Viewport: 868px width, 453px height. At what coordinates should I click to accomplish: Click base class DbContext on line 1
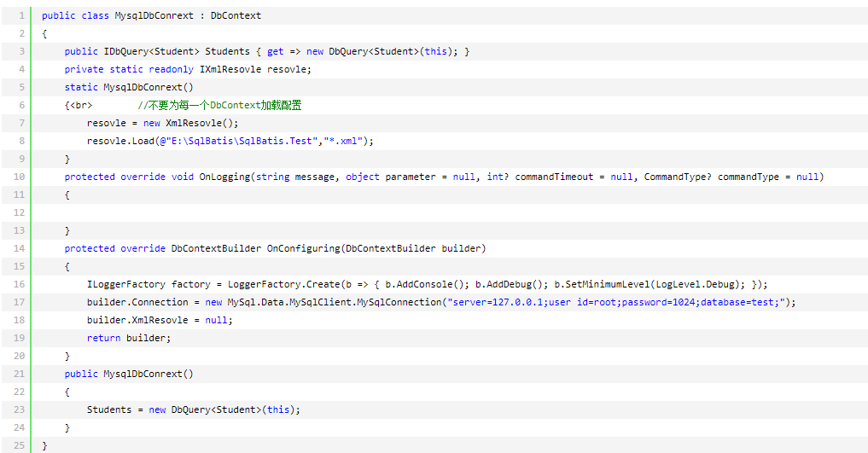point(236,15)
